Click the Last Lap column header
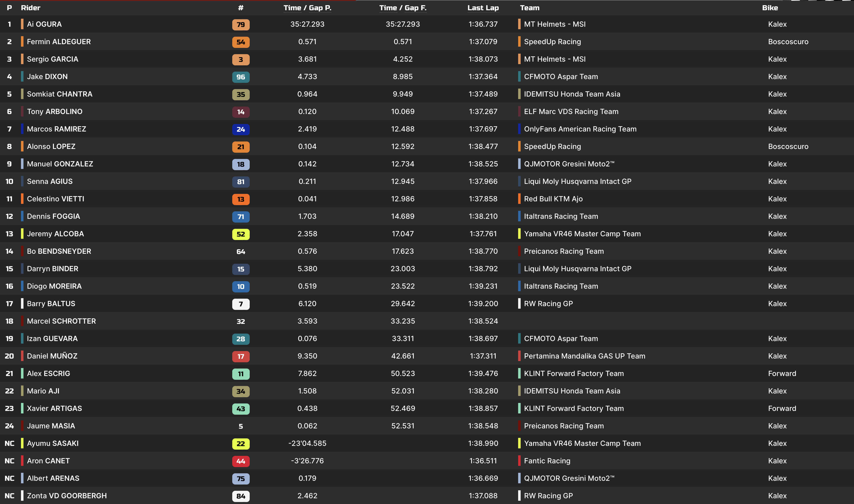Viewport: 854px width, 504px height. [483, 8]
